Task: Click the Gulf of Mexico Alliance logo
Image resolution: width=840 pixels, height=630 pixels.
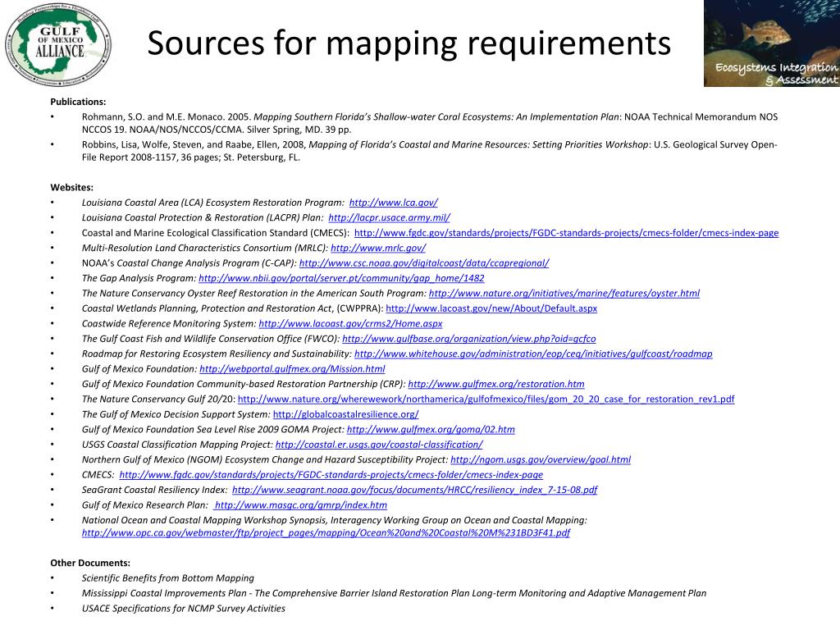Action: pyautogui.click(x=58, y=44)
